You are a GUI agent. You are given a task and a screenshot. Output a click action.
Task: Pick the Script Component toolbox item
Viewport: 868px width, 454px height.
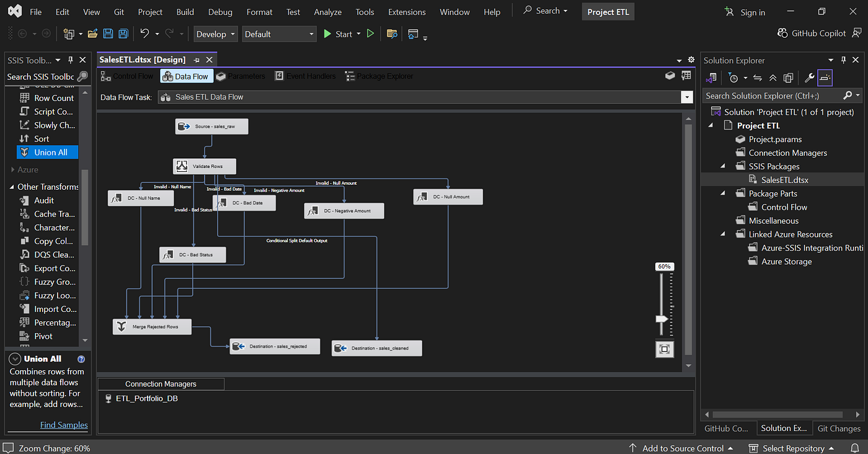coord(46,112)
